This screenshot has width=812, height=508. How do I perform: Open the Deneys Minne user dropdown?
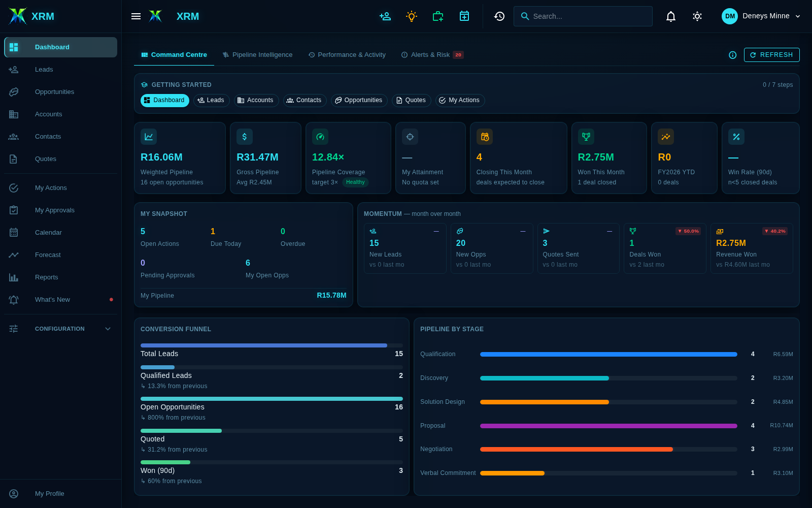761,16
